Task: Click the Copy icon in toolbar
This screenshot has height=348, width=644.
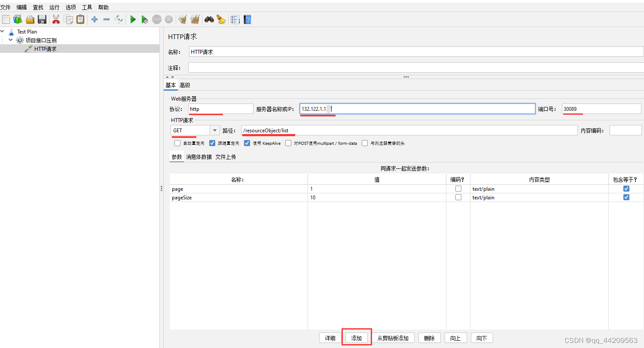Action: 68,19
